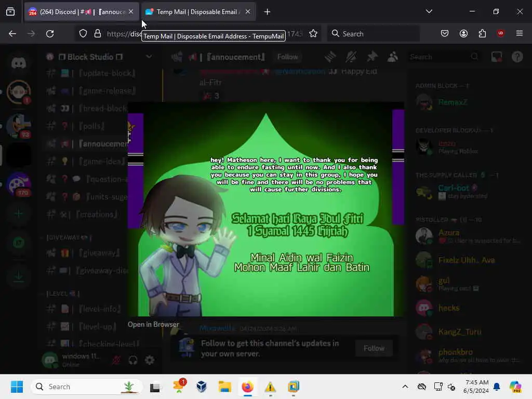This screenshot has width=532, height=399.
Task: Show pinned messages pin icon
Action: 372,57
